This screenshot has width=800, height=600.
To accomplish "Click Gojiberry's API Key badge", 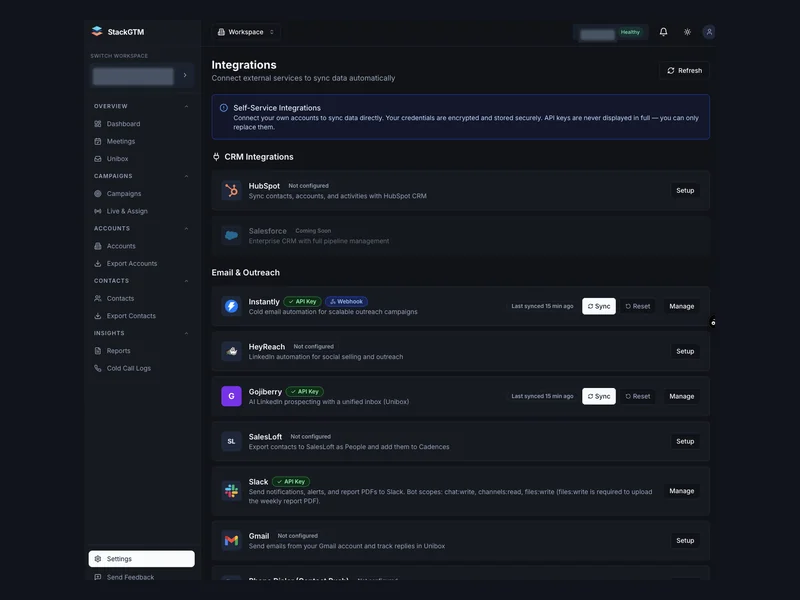I will pos(305,391).
